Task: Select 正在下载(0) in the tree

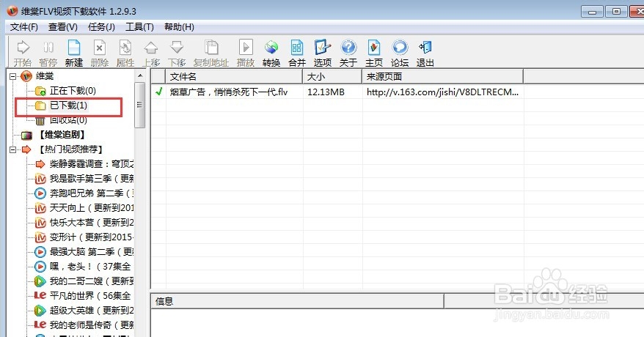Action: pyautogui.click(x=73, y=91)
